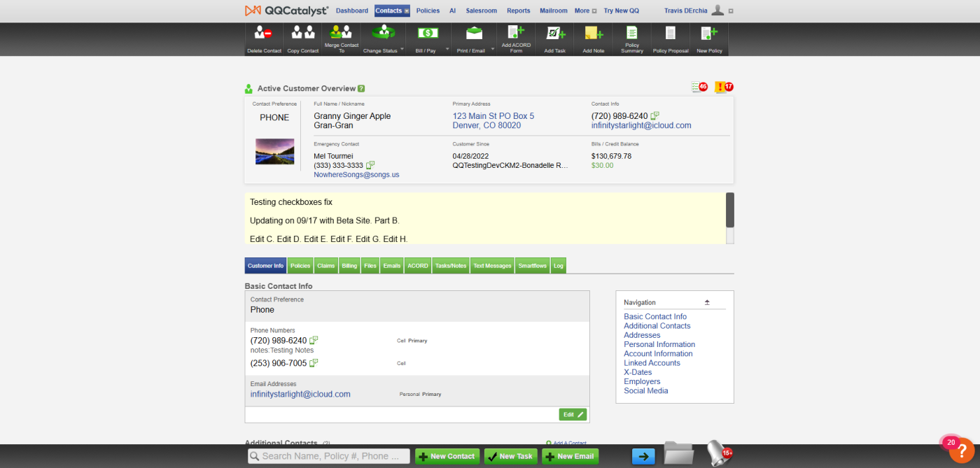This screenshot has height=468, width=980.
Task: Click the Delete Contact toolbar icon
Action: coord(264,33)
